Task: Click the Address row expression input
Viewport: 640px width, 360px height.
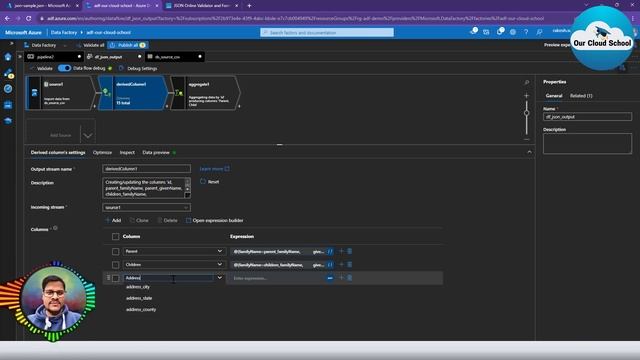Action: tap(278, 278)
